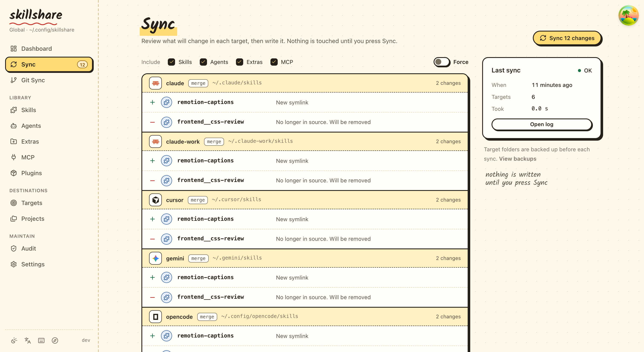This screenshot has height=352, width=644.
Task: Click minus icon on claude-work frontend__css-review row
Action: point(152,181)
